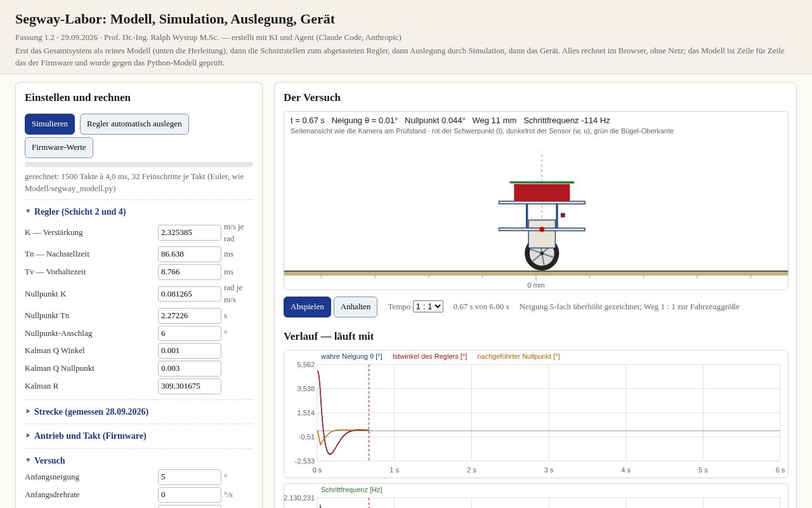Change the Nullpunkt-Anschlag value
Viewport: 812px width, 508px height.
tap(190, 333)
